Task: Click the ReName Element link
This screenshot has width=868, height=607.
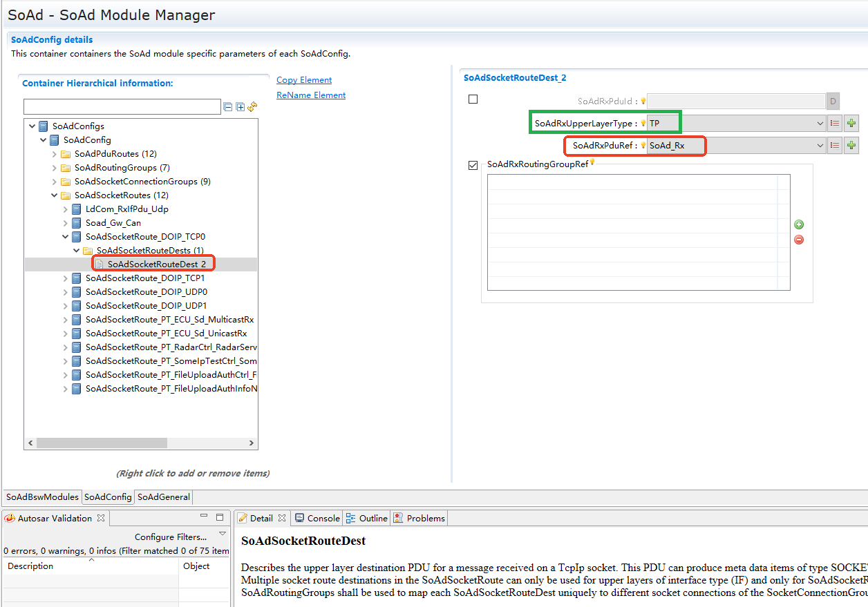Action: 311,95
